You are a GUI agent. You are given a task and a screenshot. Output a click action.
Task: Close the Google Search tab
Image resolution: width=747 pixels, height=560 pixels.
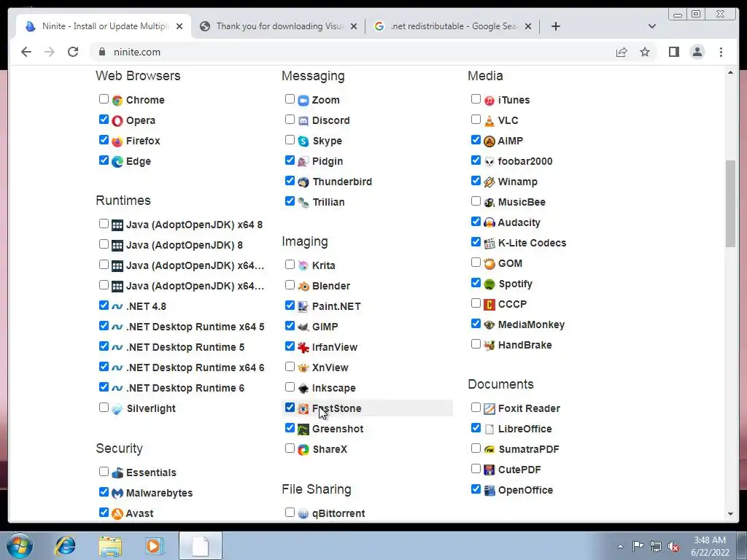(528, 26)
